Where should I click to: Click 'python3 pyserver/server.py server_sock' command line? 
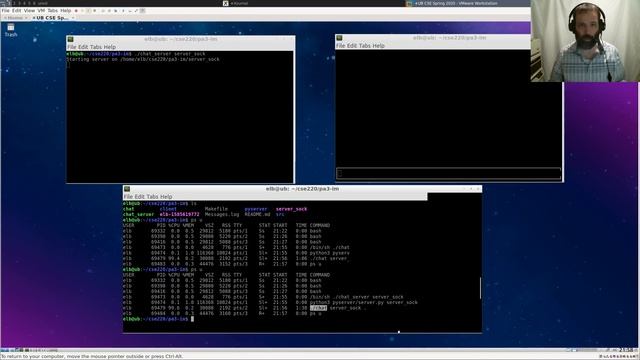tap(364, 302)
